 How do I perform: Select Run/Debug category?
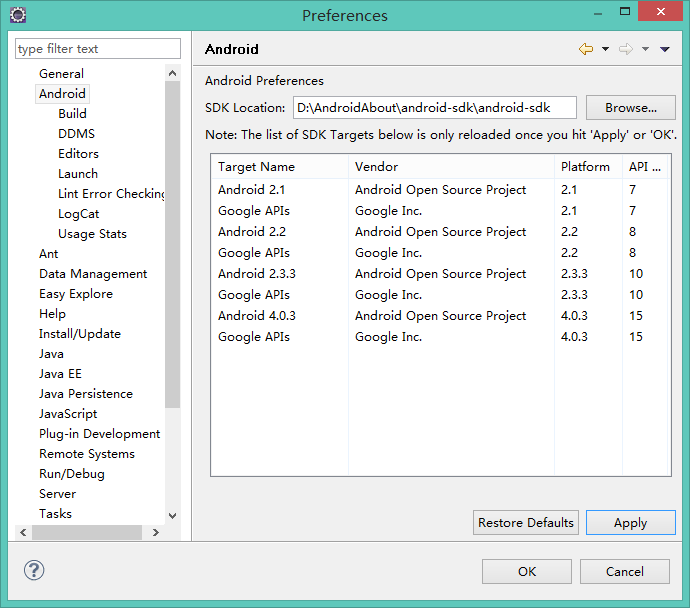[72, 474]
